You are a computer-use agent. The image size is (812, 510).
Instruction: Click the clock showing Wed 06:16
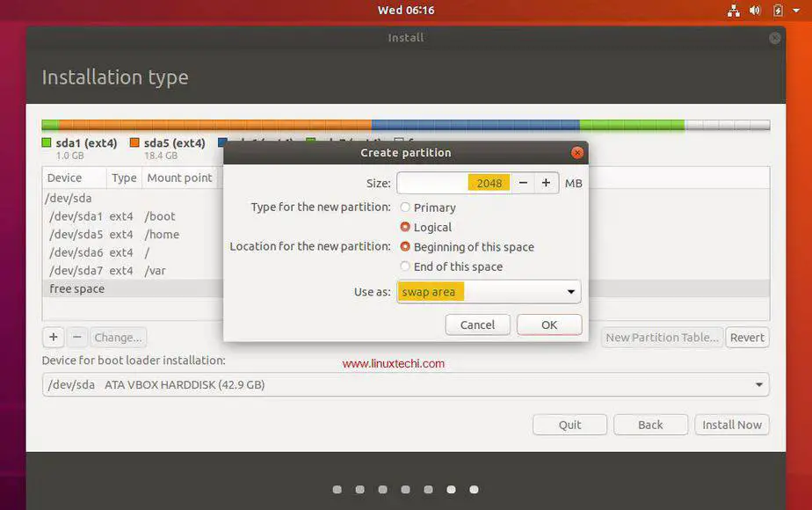pyautogui.click(x=406, y=11)
